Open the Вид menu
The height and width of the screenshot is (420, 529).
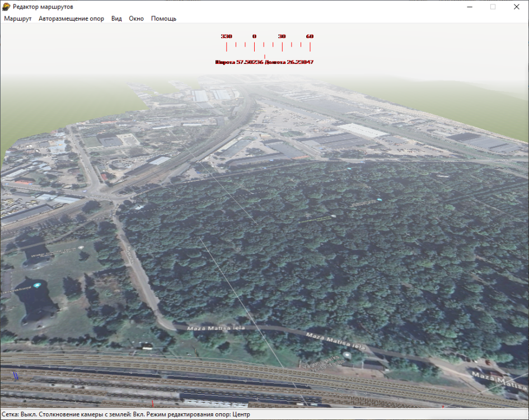point(116,18)
